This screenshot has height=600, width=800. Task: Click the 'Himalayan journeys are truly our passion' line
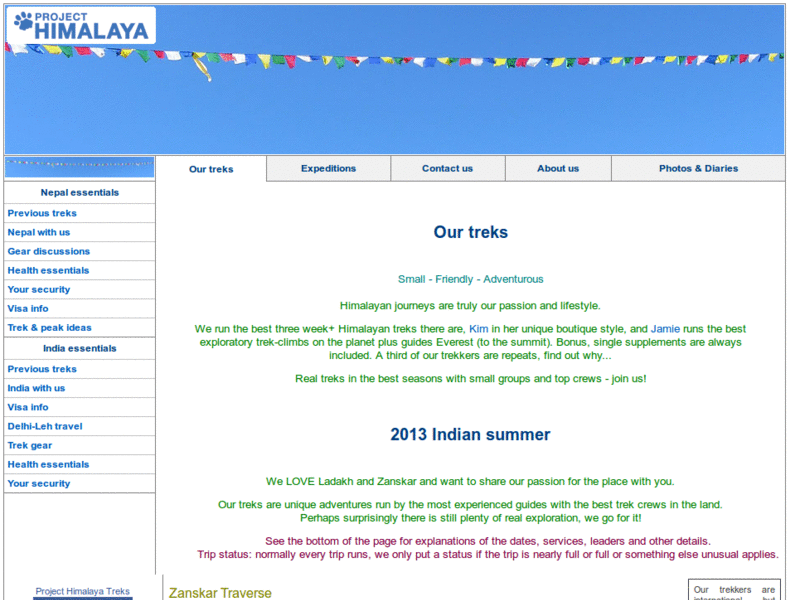470,306
